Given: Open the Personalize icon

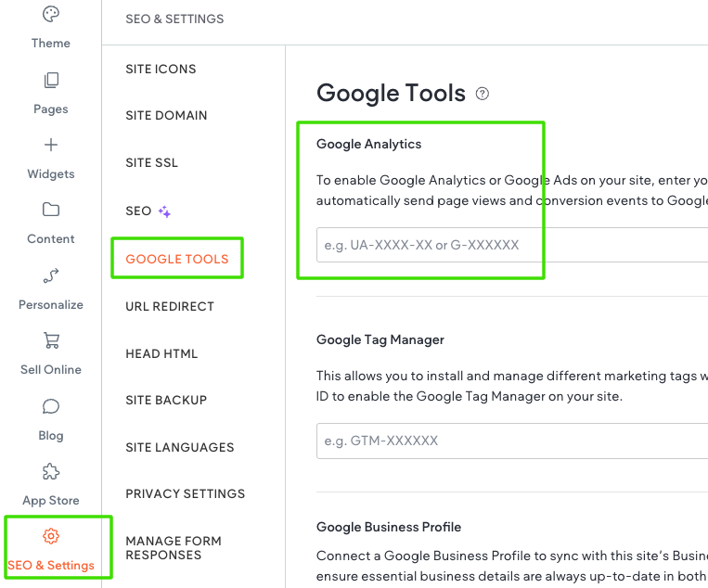Looking at the screenshot, I should coord(51,275).
